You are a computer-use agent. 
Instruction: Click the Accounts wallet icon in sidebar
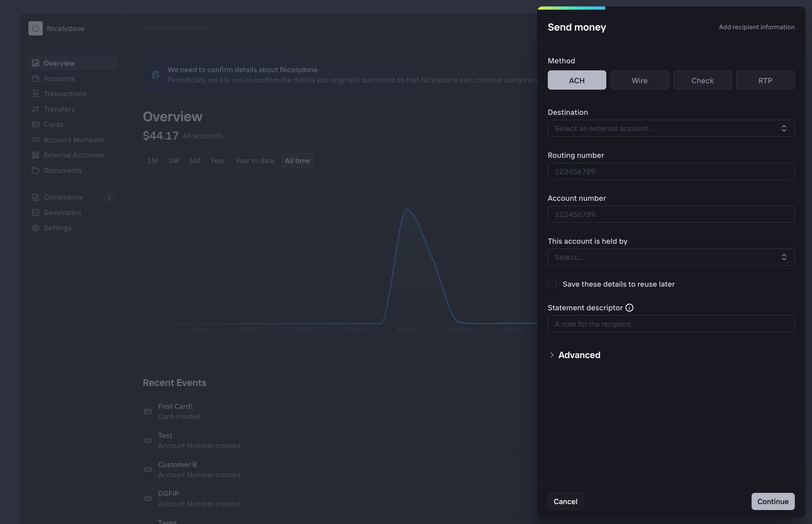pyautogui.click(x=36, y=78)
